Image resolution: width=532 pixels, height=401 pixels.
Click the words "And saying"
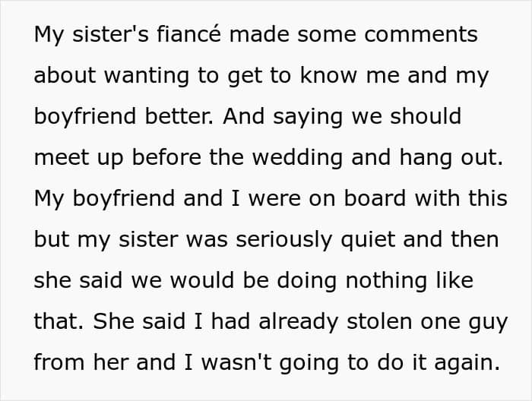[282, 117]
